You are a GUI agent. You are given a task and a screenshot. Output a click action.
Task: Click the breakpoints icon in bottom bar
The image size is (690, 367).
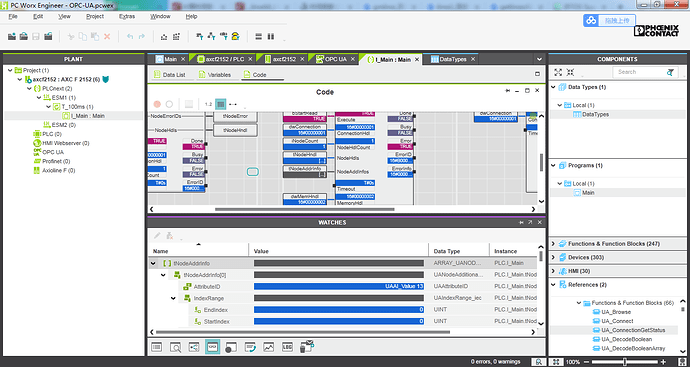coord(231,347)
